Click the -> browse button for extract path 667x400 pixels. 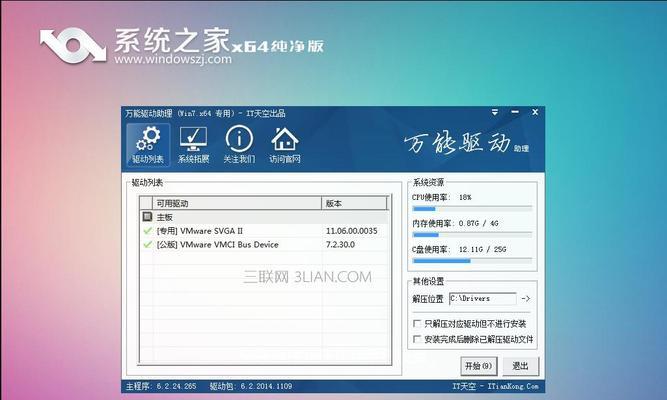pyautogui.click(x=526, y=299)
